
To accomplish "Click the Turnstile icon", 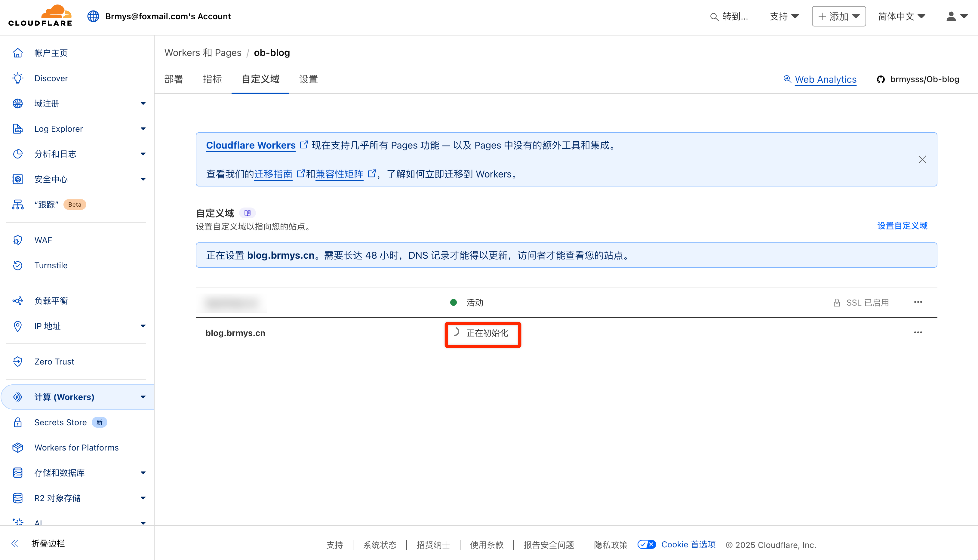I will [x=18, y=265].
